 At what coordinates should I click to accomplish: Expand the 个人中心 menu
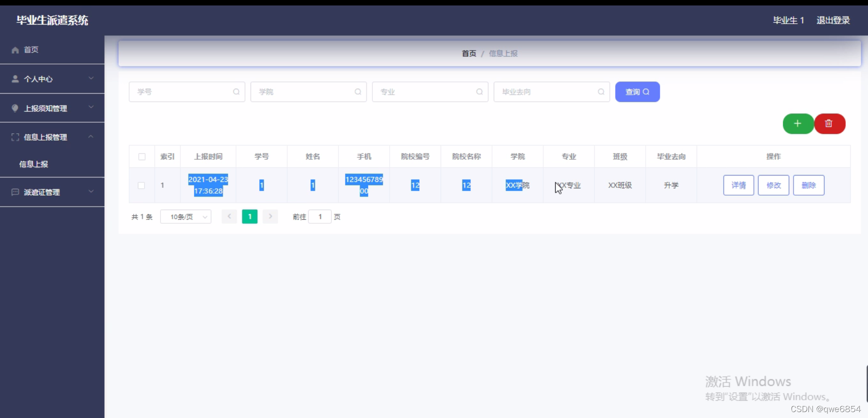(x=91, y=79)
